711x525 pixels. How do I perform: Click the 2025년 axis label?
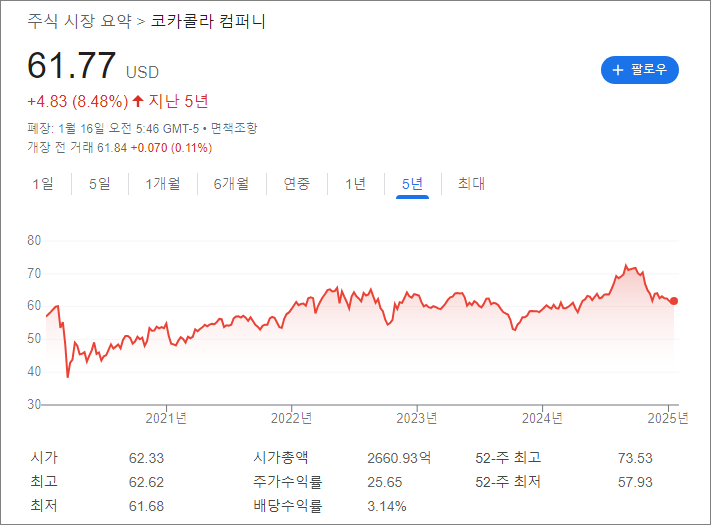[668, 418]
